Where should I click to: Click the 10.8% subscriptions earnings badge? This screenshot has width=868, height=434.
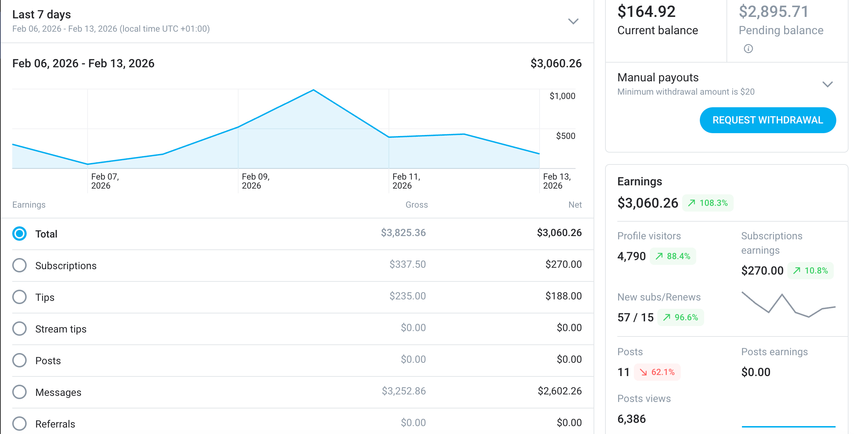pyautogui.click(x=810, y=271)
